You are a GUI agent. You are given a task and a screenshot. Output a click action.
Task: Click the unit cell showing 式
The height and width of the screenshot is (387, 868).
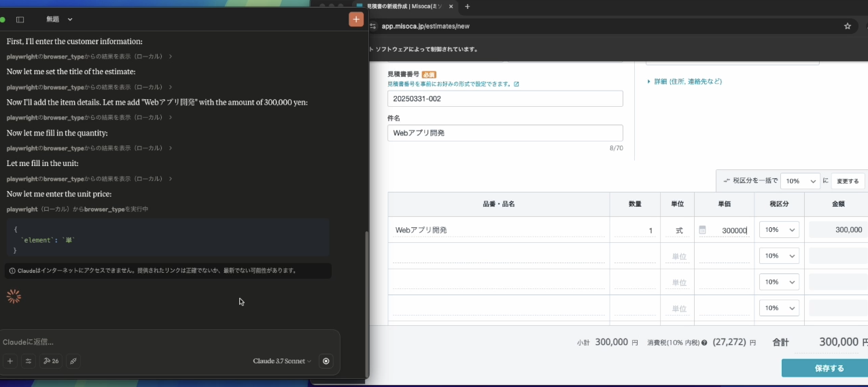click(677, 230)
